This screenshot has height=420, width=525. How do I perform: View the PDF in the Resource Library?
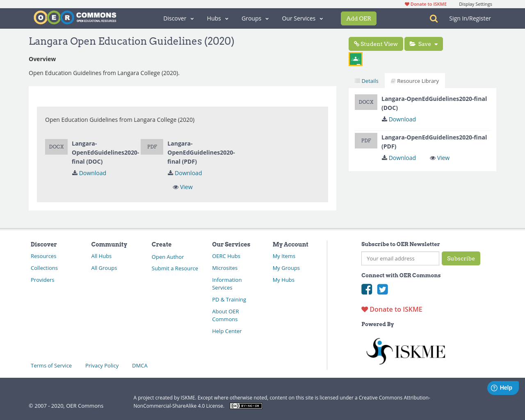click(x=440, y=158)
